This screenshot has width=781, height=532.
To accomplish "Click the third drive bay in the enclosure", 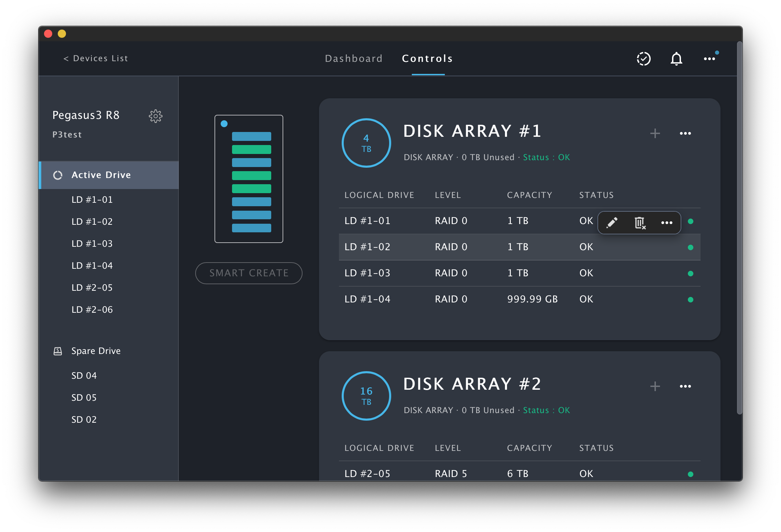I will coord(252,163).
